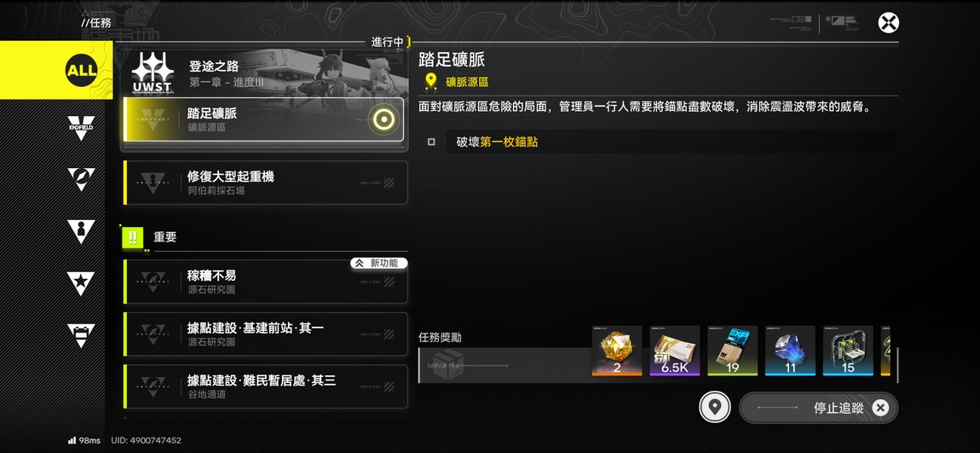Open 據點建設·基建前站·其一 quest
The height and width of the screenshot is (453, 980).
point(266,334)
